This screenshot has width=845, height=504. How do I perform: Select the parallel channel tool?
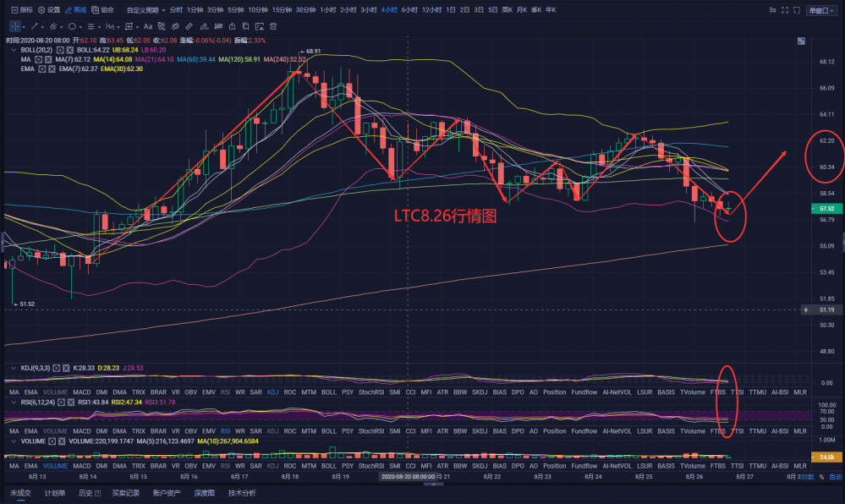coord(52,26)
